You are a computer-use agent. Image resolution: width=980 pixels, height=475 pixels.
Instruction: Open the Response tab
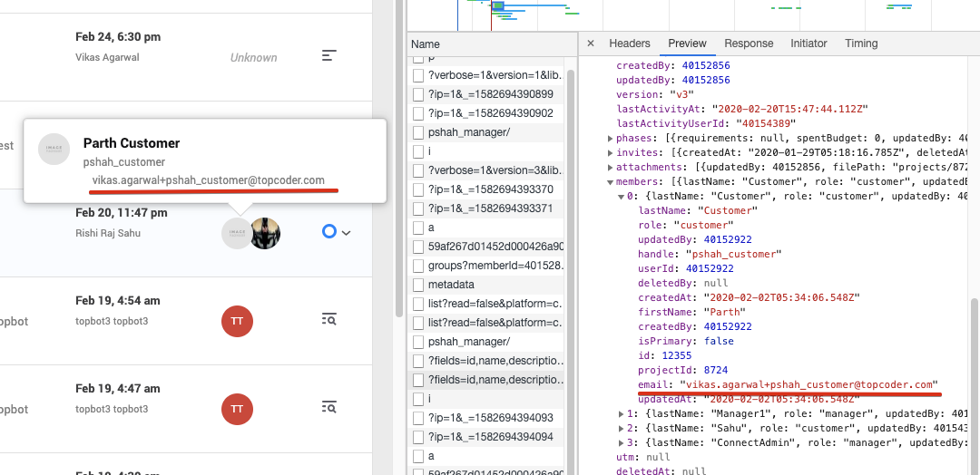pyautogui.click(x=749, y=44)
